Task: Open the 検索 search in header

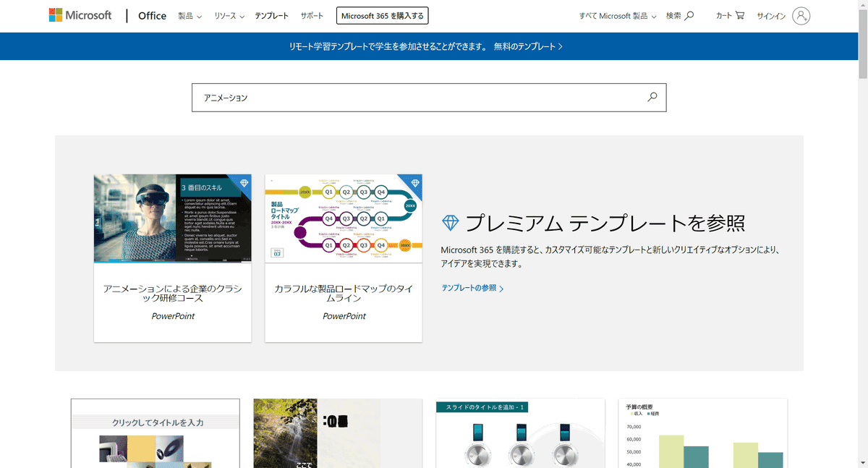Action: coord(680,16)
